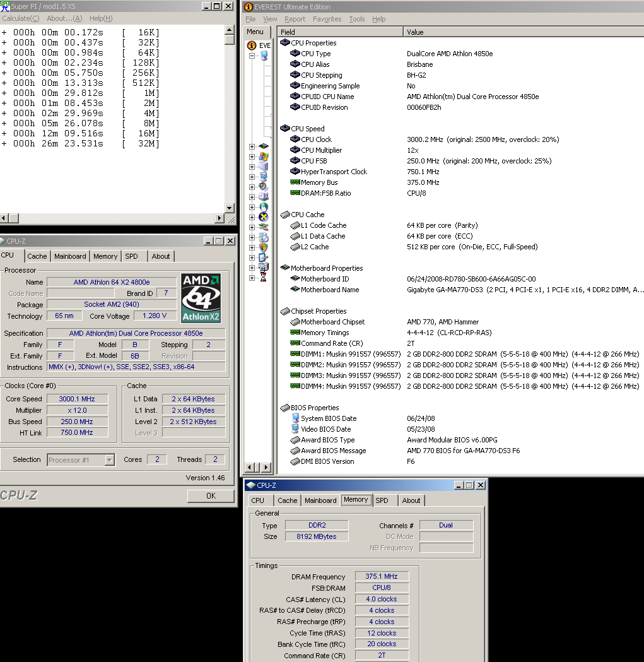Select the Computer icon in EVEREST tree
The height and width of the screenshot is (662, 644).
click(x=264, y=56)
